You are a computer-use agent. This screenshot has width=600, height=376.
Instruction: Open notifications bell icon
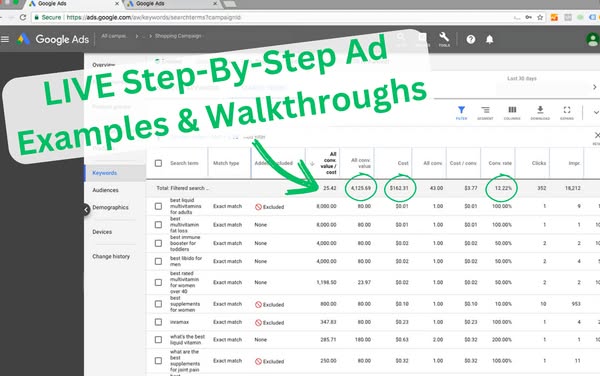click(489, 39)
